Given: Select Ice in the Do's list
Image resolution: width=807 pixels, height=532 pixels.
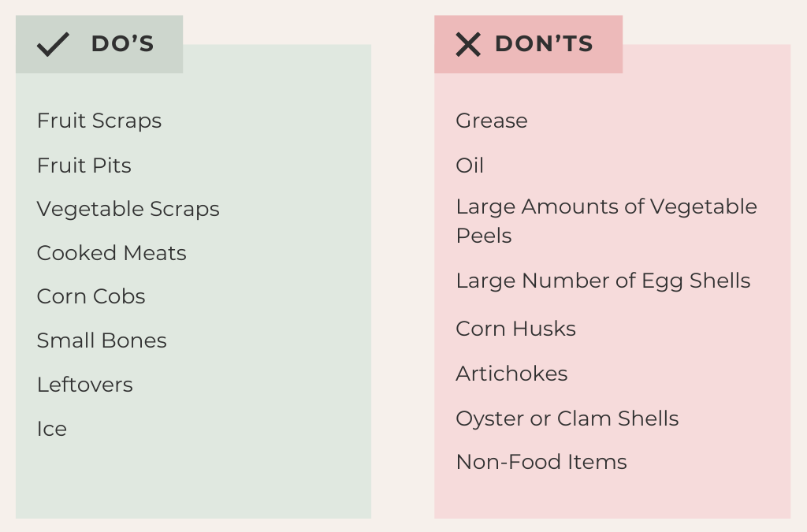Looking at the screenshot, I should pos(52,429).
